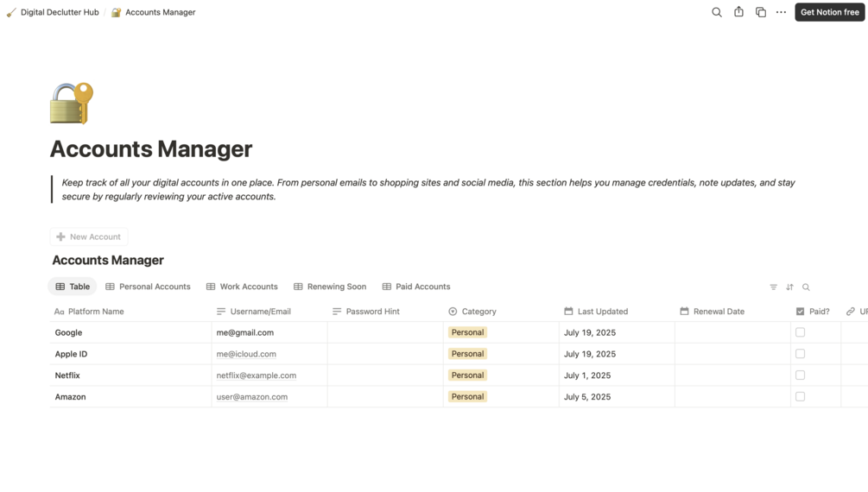Open the Apple ID platform row
The image size is (868, 492).
pyautogui.click(x=71, y=354)
